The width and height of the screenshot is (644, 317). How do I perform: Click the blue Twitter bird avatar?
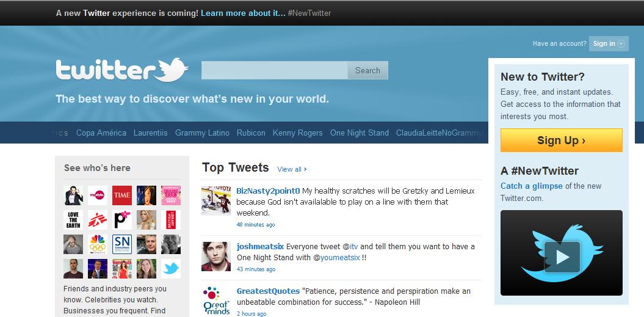click(x=171, y=268)
